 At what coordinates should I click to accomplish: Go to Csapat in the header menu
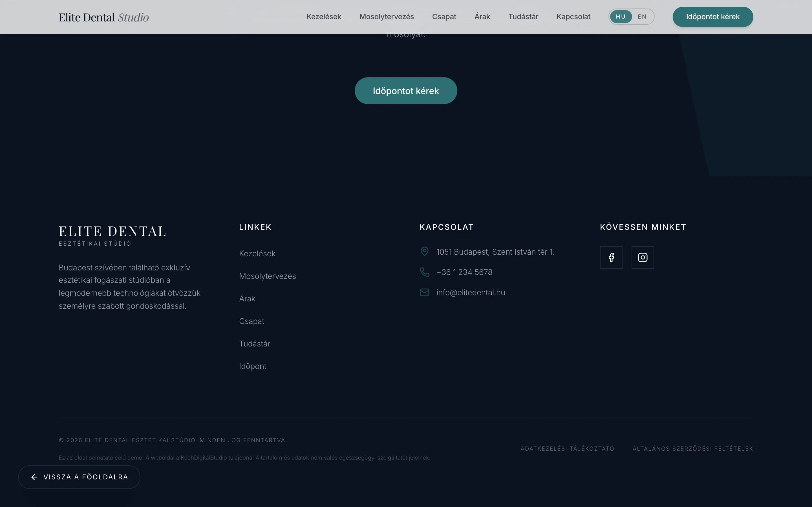point(444,17)
